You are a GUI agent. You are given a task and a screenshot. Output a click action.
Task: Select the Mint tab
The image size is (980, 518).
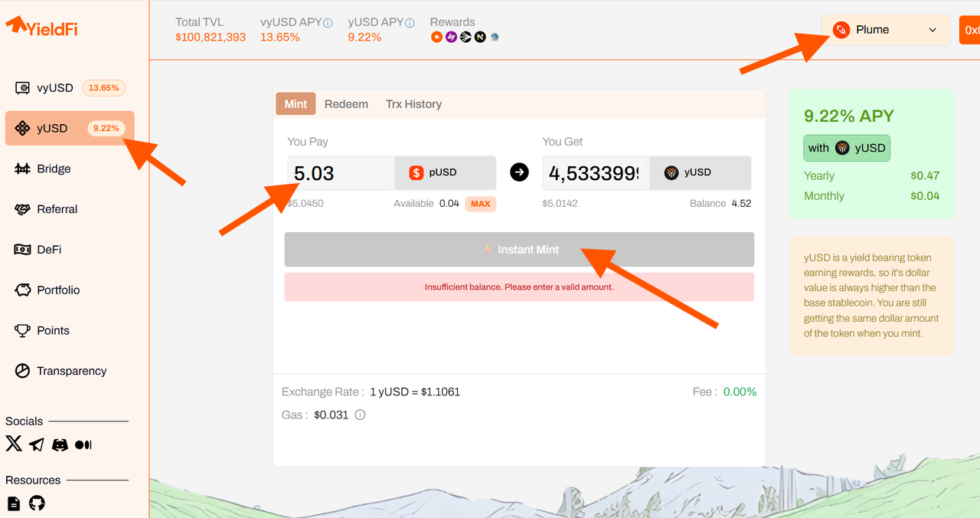[296, 104]
